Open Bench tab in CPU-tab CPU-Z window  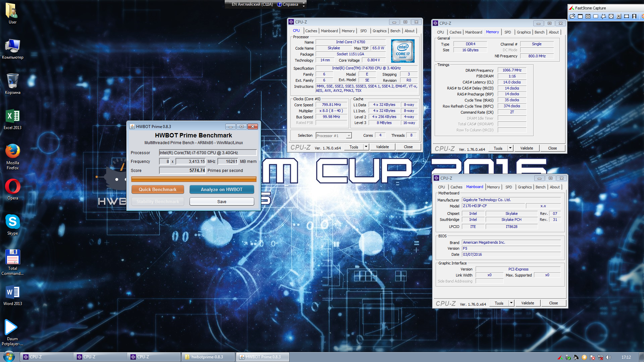[x=395, y=31]
